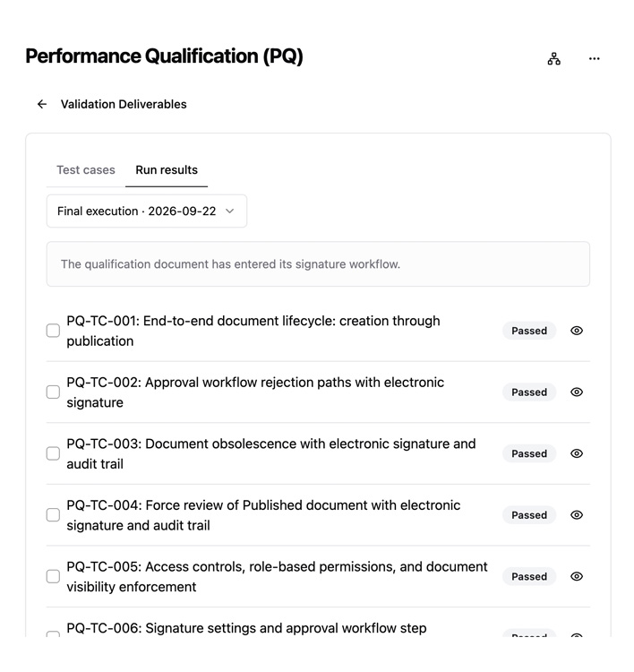Open PQ-TC-005 Access controls title
Image resolution: width=634 pixels, height=672 pixels.
click(x=277, y=576)
